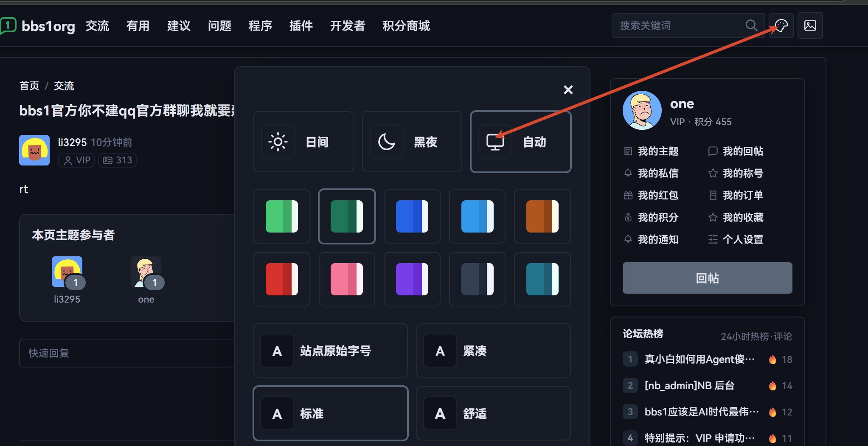Open the theme palette icon in header
This screenshot has width=868, height=446.
(781, 25)
